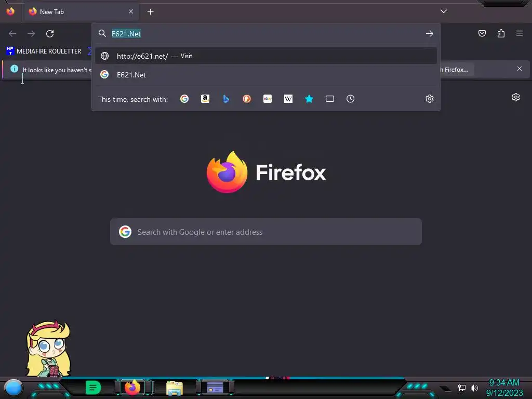
Task: Go back one page
Action: tap(12, 34)
